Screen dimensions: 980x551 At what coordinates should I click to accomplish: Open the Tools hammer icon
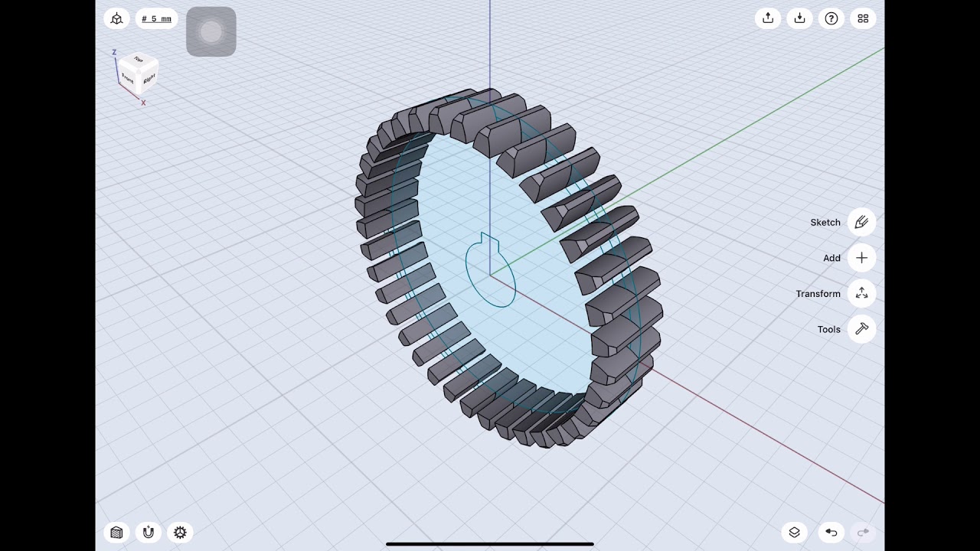point(861,329)
